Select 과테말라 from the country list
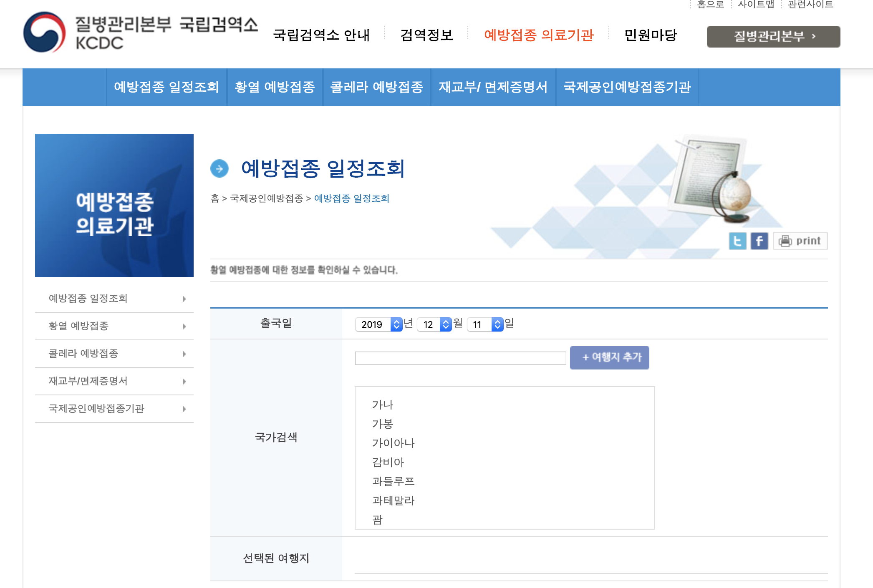The image size is (873, 588). point(393,500)
